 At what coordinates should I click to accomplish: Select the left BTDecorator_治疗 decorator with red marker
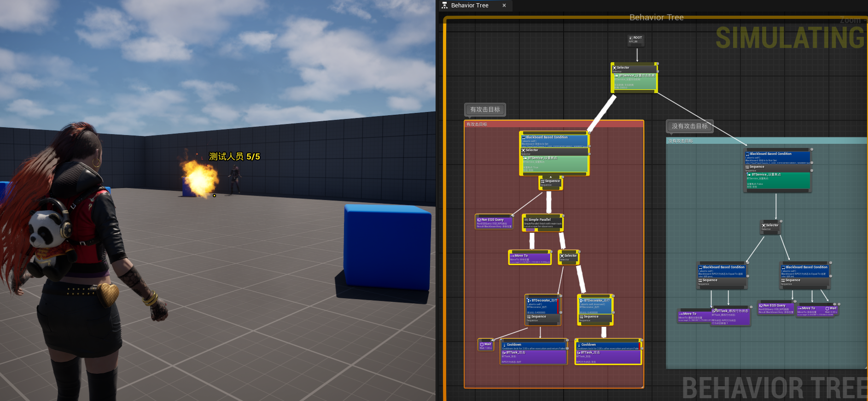coord(543,306)
